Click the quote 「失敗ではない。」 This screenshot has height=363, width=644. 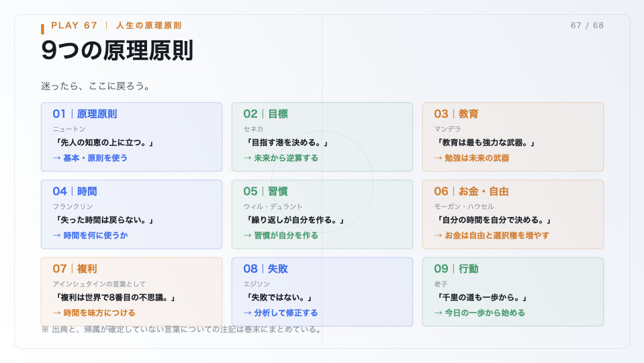[279, 297]
